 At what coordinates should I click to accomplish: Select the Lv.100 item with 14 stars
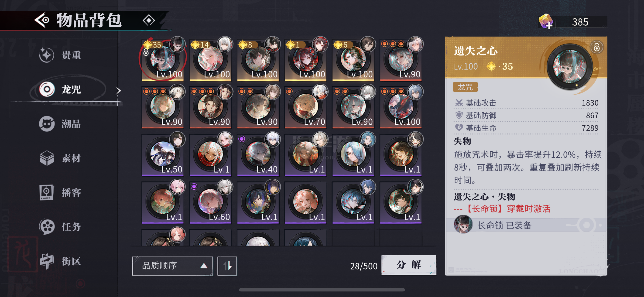coord(210,59)
